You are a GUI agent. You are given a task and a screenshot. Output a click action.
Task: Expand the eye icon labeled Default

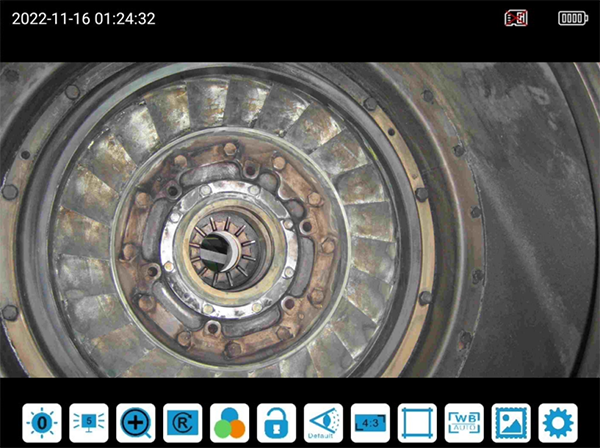323,423
